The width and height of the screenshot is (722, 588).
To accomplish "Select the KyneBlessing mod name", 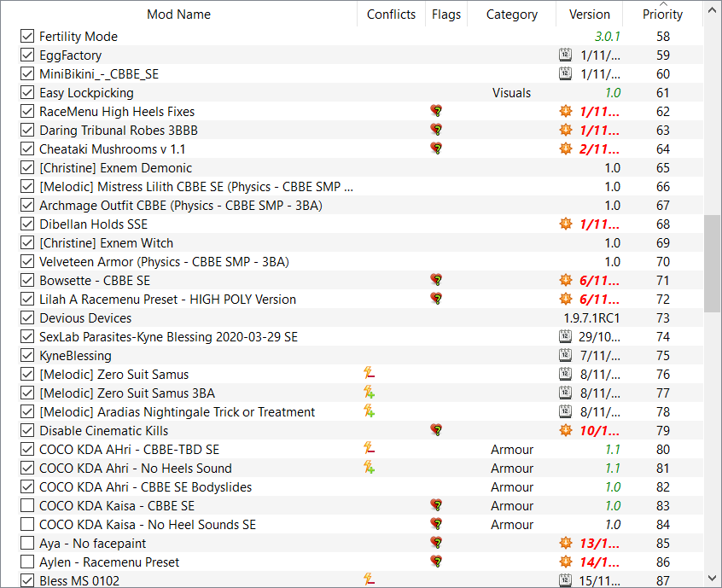I will pos(75,356).
